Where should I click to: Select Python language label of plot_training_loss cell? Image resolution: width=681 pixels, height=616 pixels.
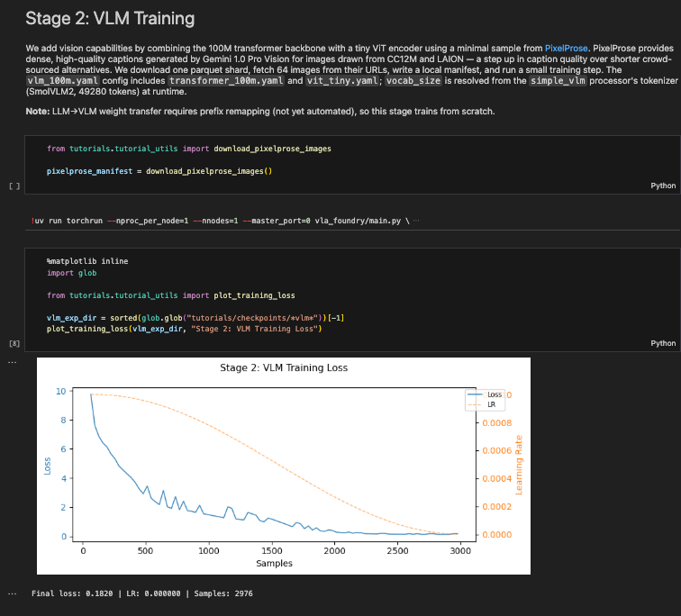point(663,343)
